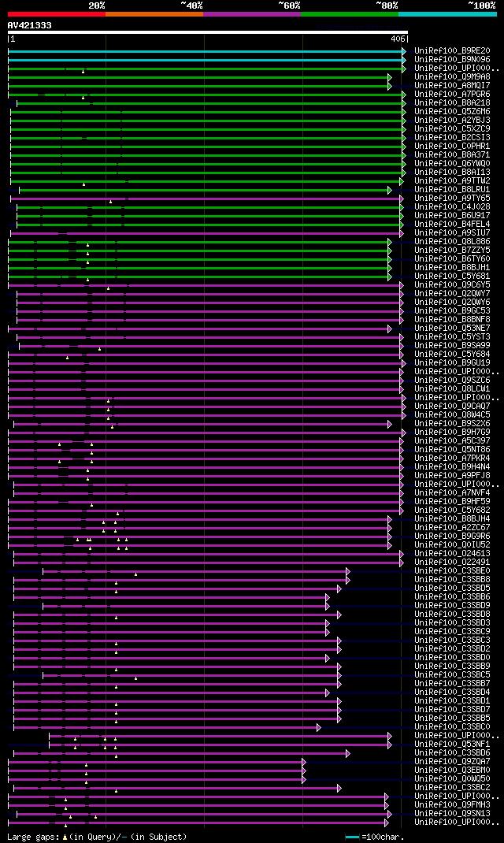Click the arrowhead ending the UniRef100_C3SBE0 bar
This screenshot has width=504, height=843.
(347, 571)
